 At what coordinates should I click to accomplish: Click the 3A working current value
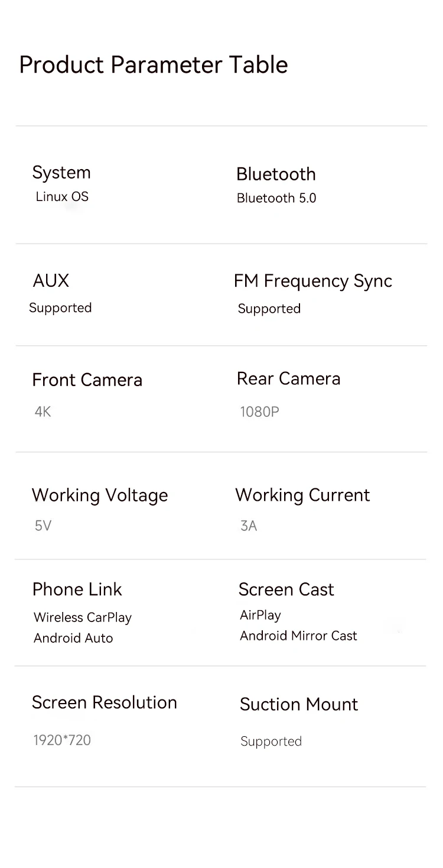click(249, 526)
